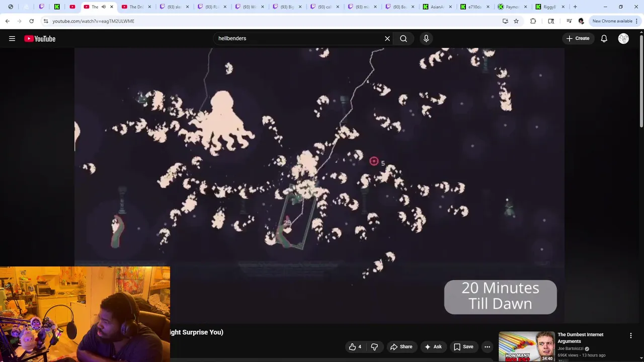Reload the page
Viewport: 644px width, 362px height.
pos(31,21)
